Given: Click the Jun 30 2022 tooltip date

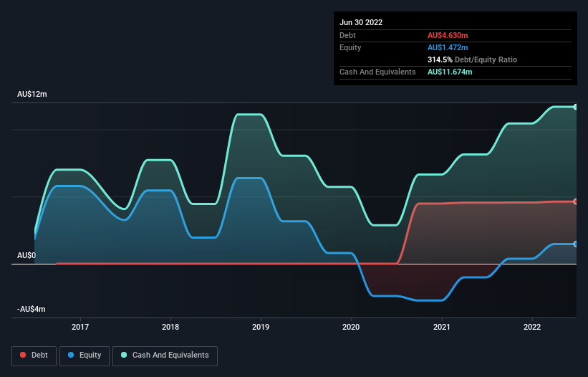Looking at the screenshot, I should [x=361, y=22].
